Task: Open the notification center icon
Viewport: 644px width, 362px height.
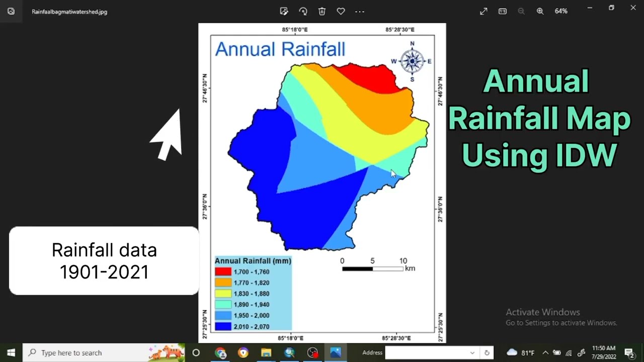Action: pyautogui.click(x=629, y=353)
